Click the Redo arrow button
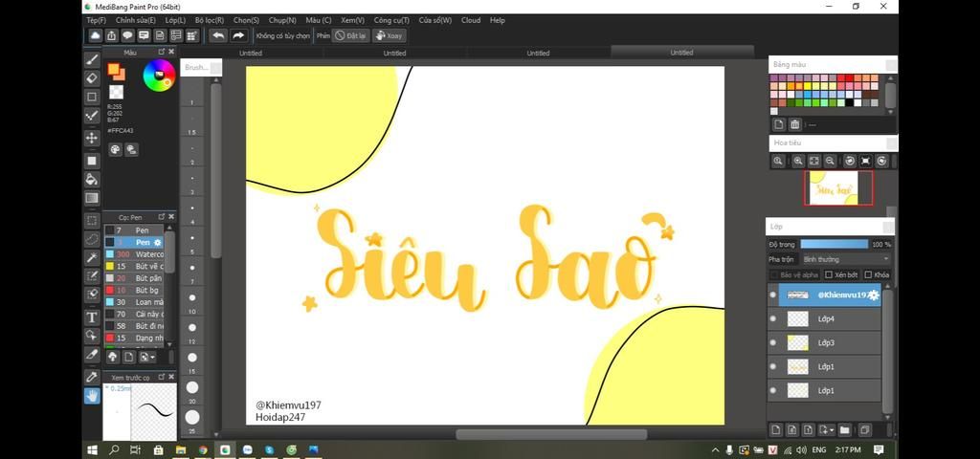This screenshot has width=980, height=459. tap(238, 35)
